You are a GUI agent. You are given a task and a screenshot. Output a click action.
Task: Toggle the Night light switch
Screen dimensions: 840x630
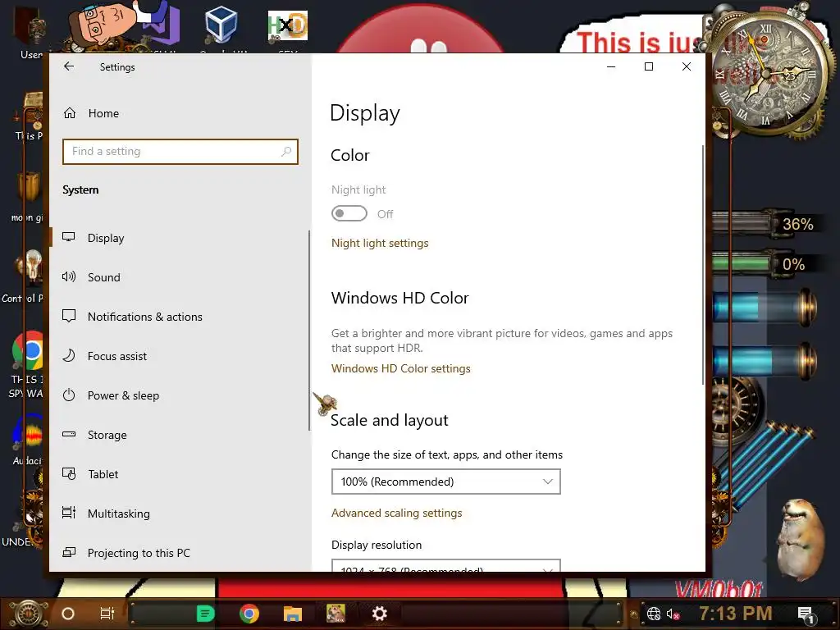(349, 214)
